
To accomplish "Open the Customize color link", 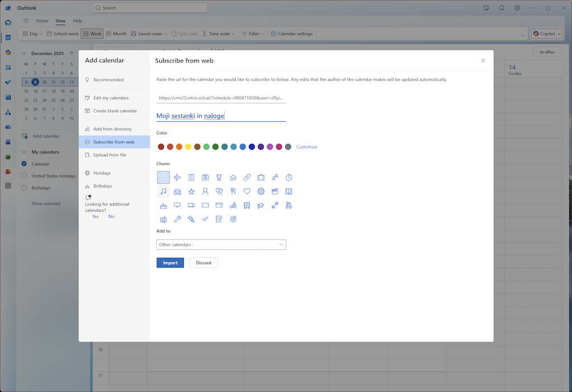I will [307, 147].
